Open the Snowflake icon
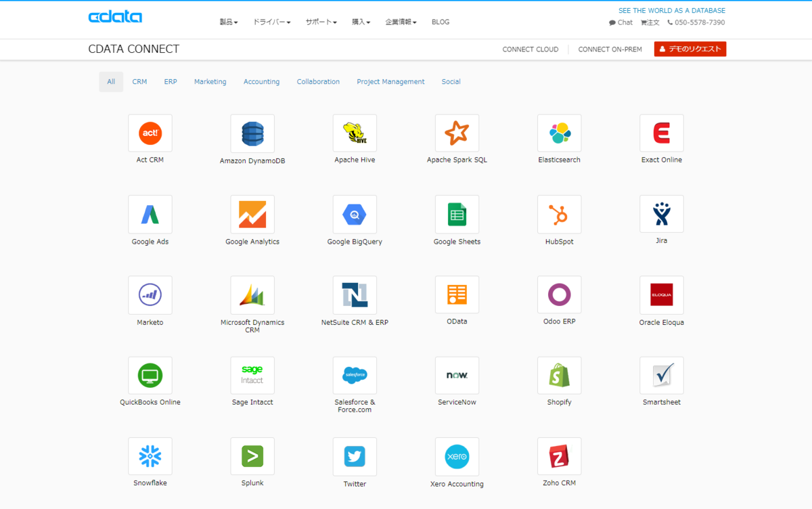 tap(150, 456)
